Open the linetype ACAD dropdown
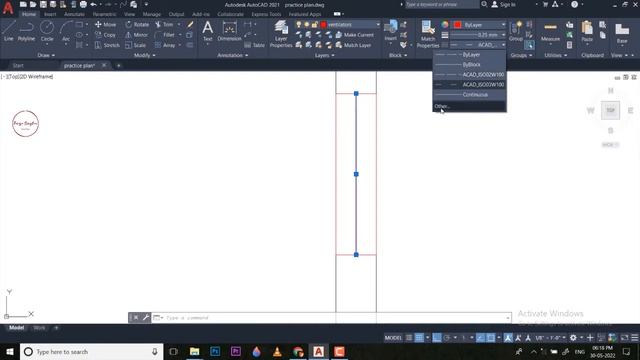Image resolution: width=640 pixels, height=360 pixels. 503,45
